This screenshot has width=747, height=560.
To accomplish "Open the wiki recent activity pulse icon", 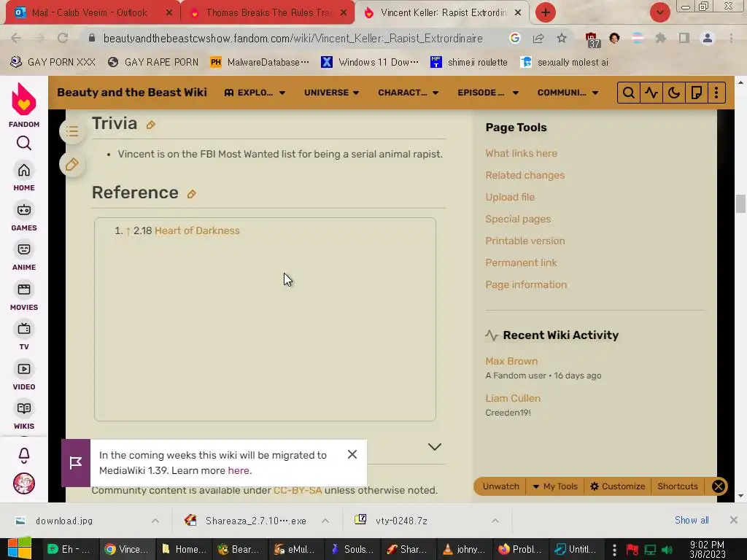I will point(651,93).
